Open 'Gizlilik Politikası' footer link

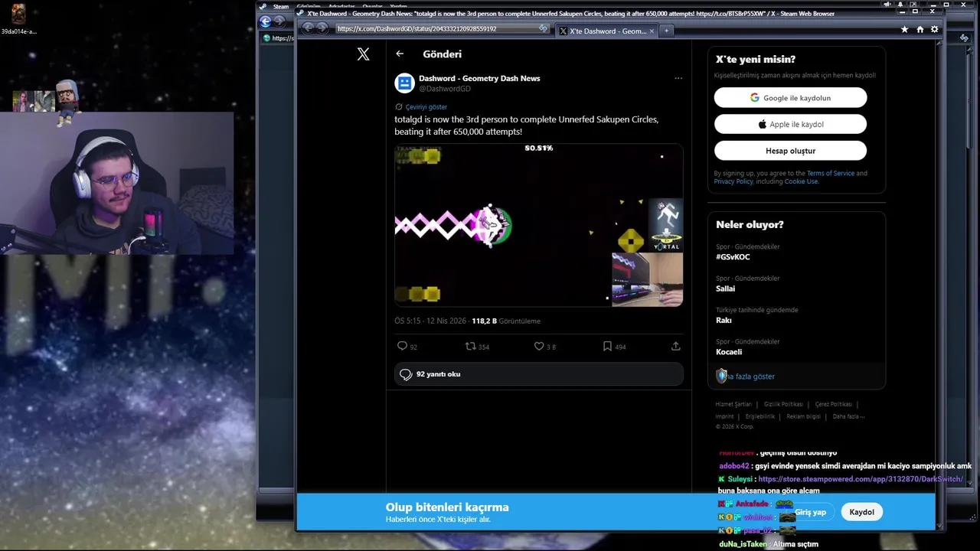(783, 404)
